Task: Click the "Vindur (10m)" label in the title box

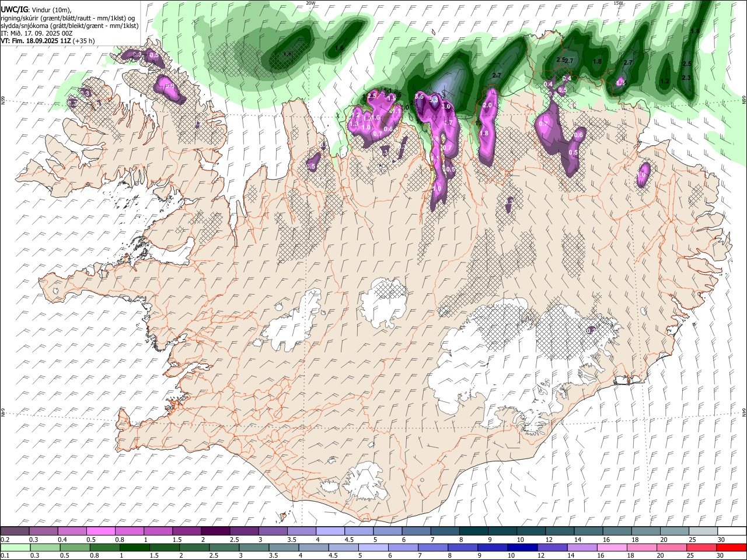Action: 51,9
